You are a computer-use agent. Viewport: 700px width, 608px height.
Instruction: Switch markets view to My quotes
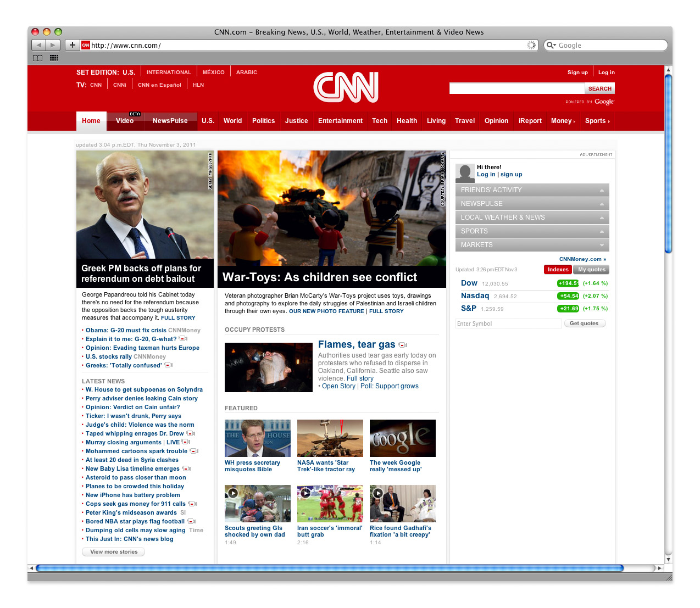[x=591, y=270]
